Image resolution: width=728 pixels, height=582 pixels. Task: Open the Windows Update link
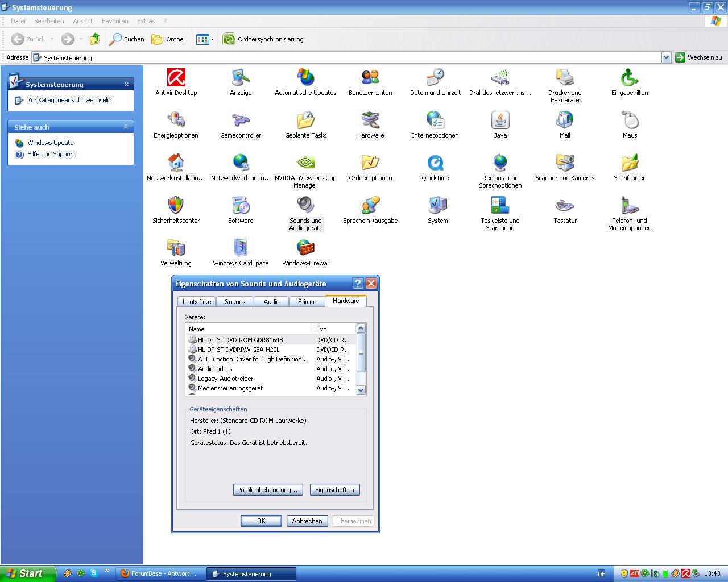(x=50, y=143)
